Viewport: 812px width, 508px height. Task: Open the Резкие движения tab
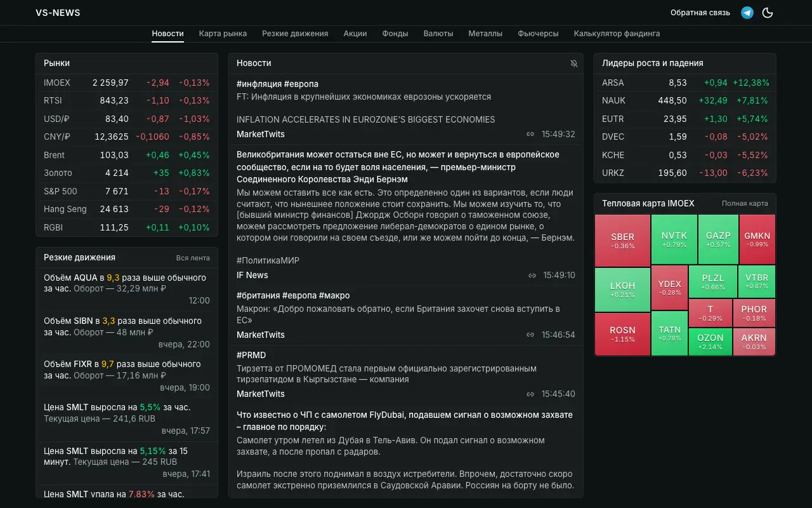(295, 34)
